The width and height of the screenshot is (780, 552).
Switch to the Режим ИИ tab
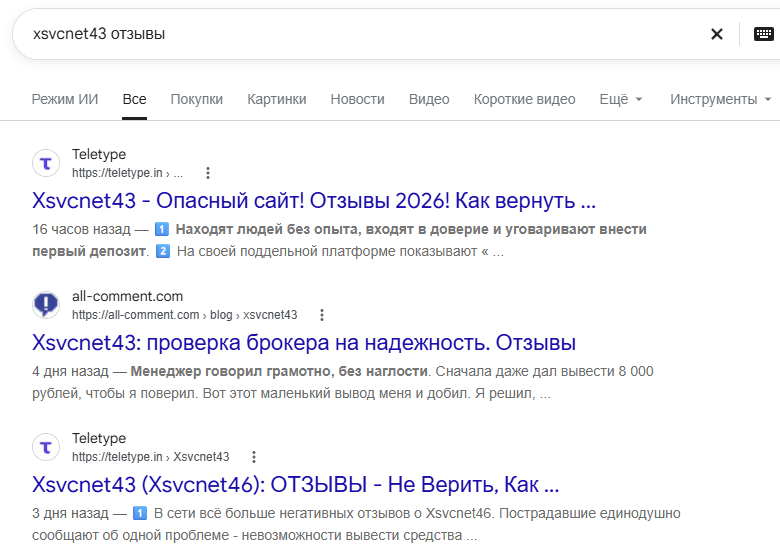(x=65, y=99)
